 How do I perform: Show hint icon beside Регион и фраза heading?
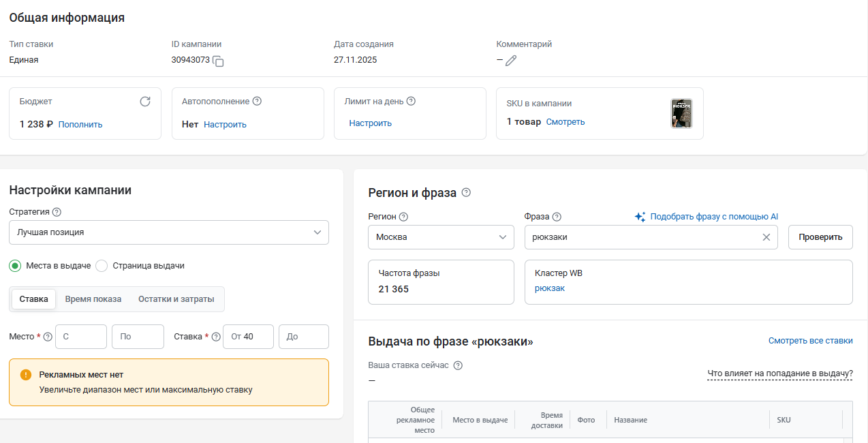pos(466,193)
